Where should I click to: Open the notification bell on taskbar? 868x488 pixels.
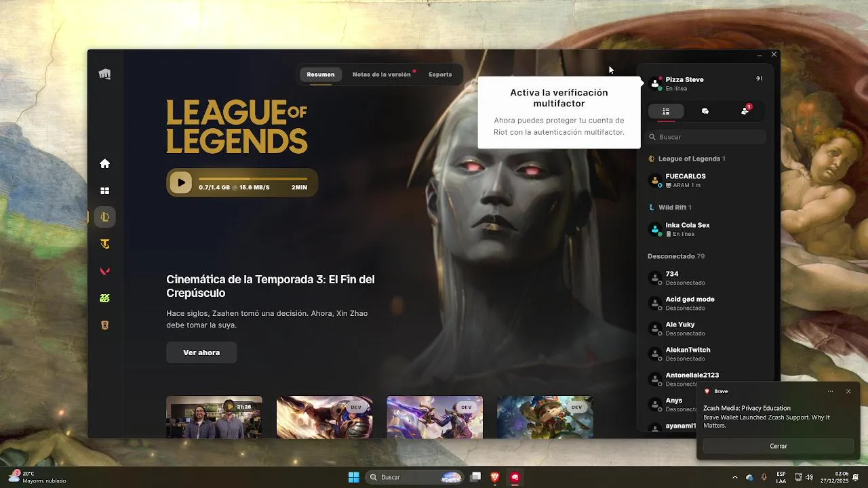pos(856,477)
